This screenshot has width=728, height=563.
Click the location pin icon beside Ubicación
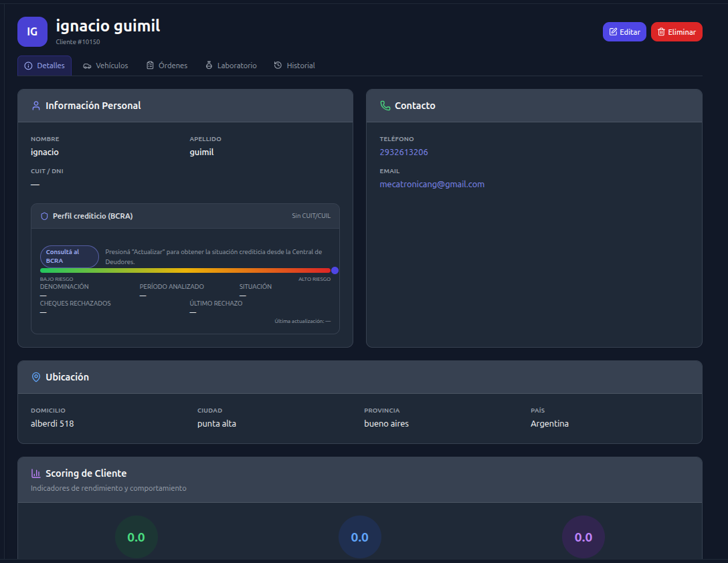36,377
